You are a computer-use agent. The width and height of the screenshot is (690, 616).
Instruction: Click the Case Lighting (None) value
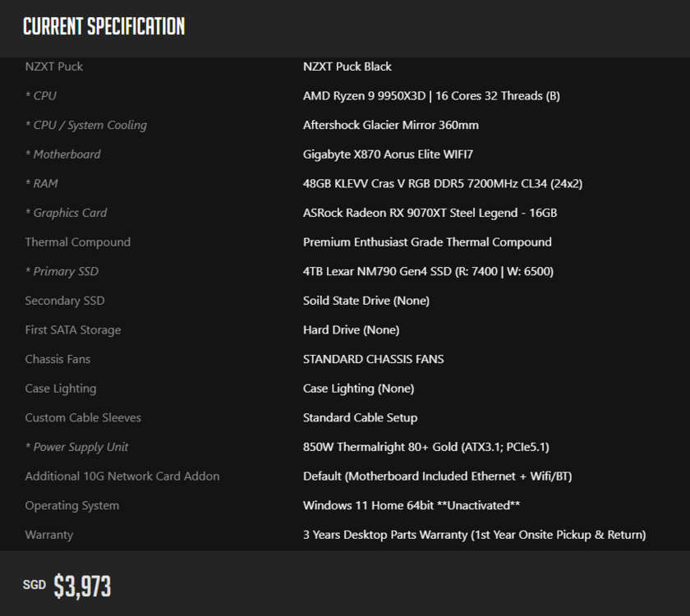click(x=358, y=388)
